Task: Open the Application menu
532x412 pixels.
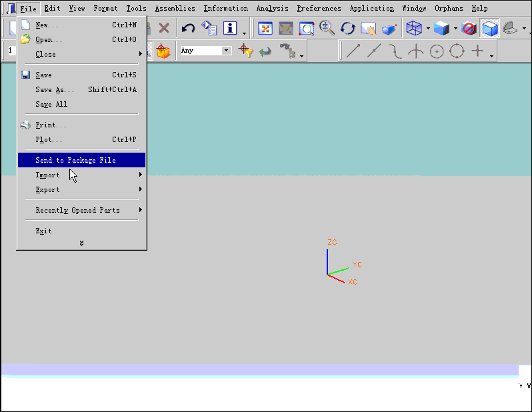Action: click(372, 9)
